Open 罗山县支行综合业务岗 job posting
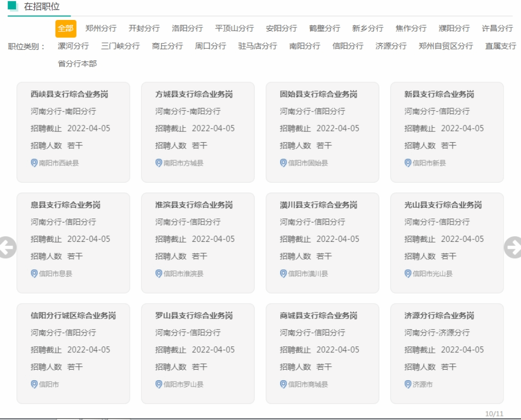This screenshot has width=521, height=420. [194, 315]
